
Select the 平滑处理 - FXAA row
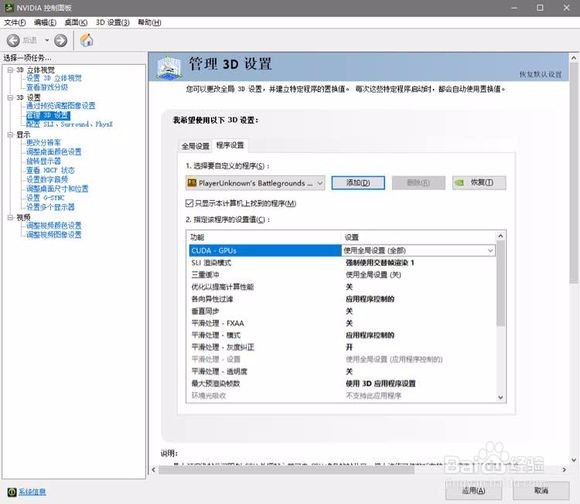(342, 323)
